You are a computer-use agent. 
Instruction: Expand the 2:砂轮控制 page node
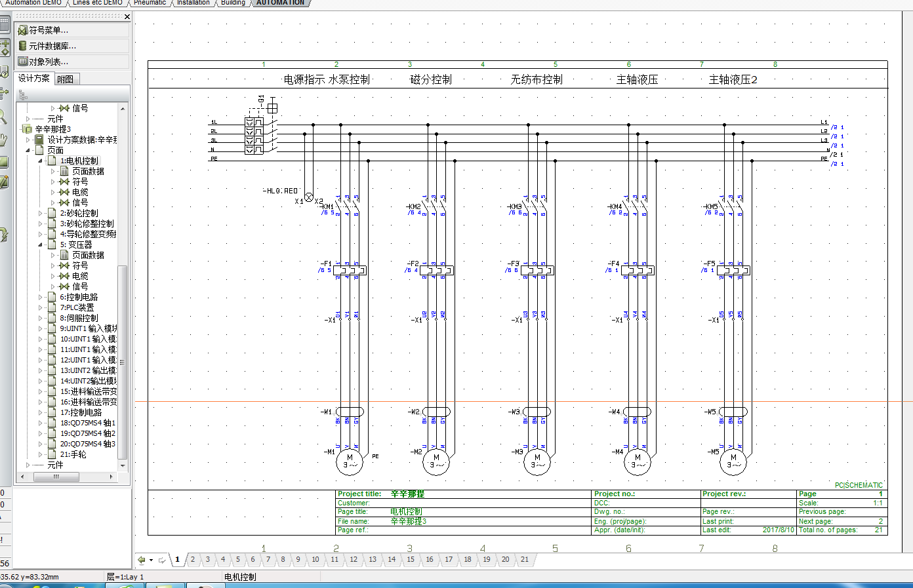(x=40, y=213)
